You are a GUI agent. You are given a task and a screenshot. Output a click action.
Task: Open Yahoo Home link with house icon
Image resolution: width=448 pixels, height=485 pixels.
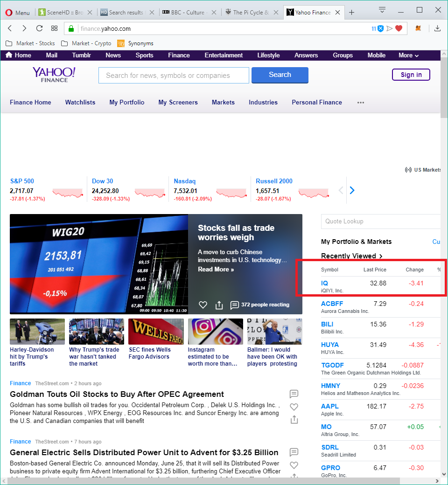18,55
